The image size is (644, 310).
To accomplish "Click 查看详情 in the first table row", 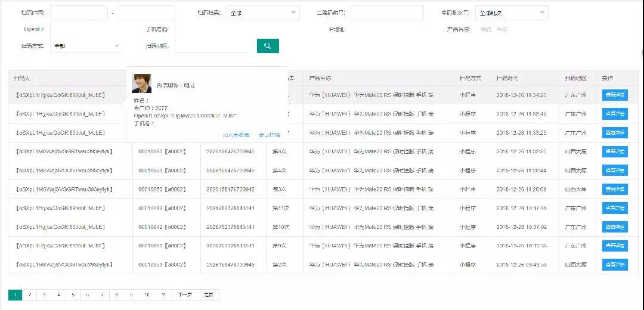I will [615, 95].
